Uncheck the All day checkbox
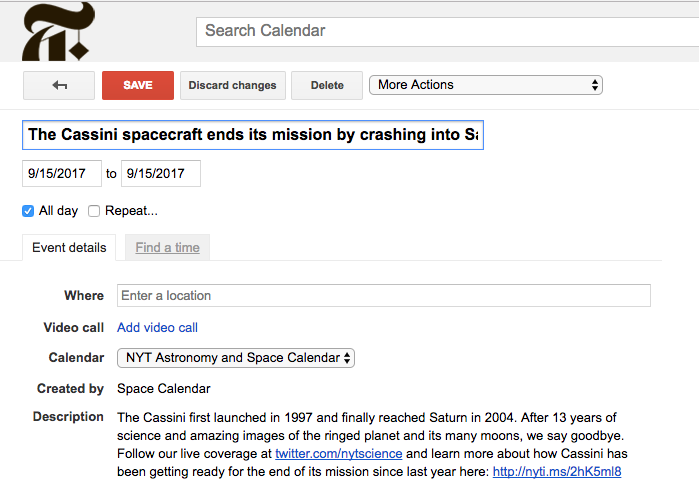Image resolution: width=699 pixels, height=494 pixels. tap(28, 211)
